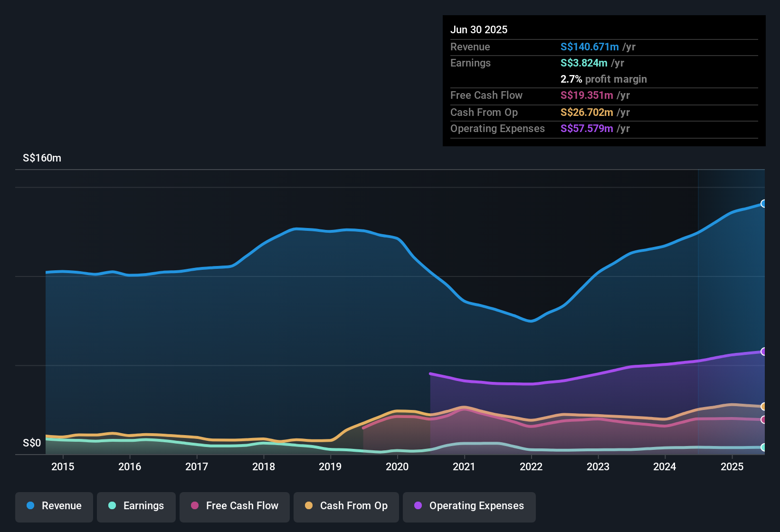
Task: Hide the Free Cash Flow series
Action: pos(235,506)
